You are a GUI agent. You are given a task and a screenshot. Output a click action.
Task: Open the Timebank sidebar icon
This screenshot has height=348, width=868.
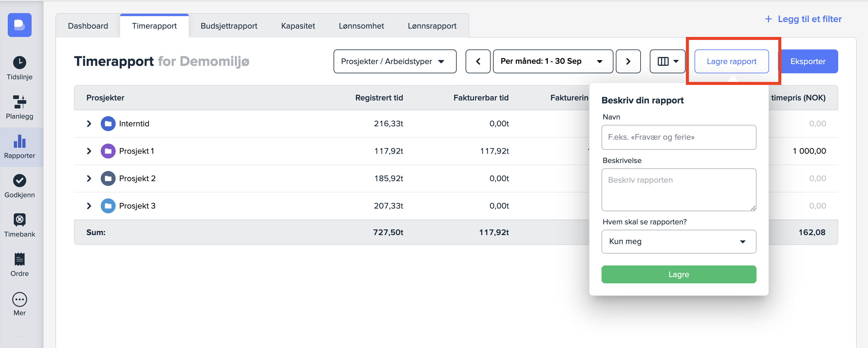[20, 220]
